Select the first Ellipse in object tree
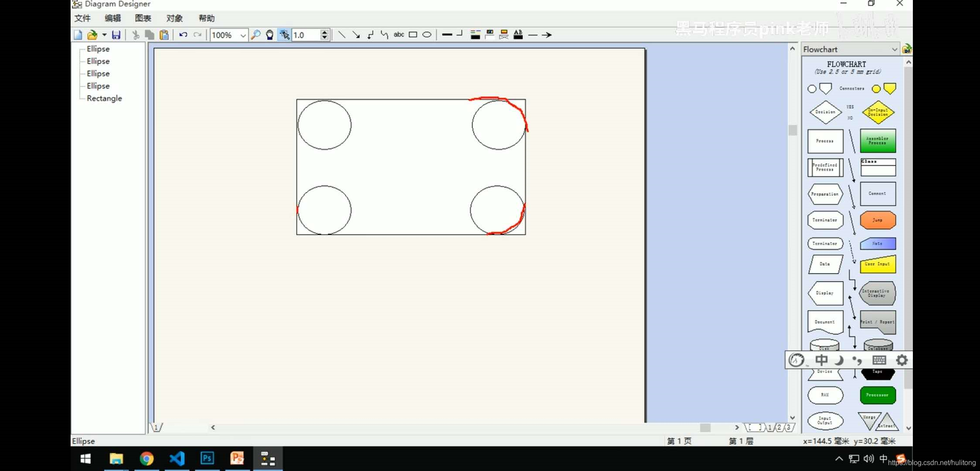980x471 pixels. 98,49
